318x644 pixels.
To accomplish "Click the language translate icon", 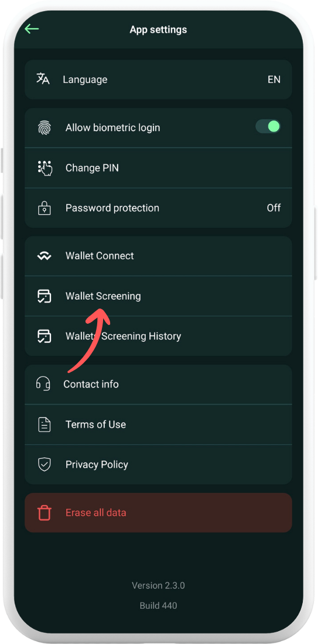I will point(43,79).
